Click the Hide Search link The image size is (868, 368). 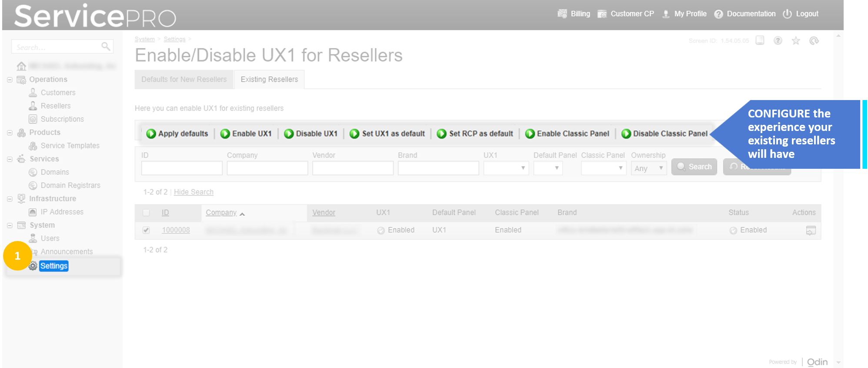(x=194, y=192)
